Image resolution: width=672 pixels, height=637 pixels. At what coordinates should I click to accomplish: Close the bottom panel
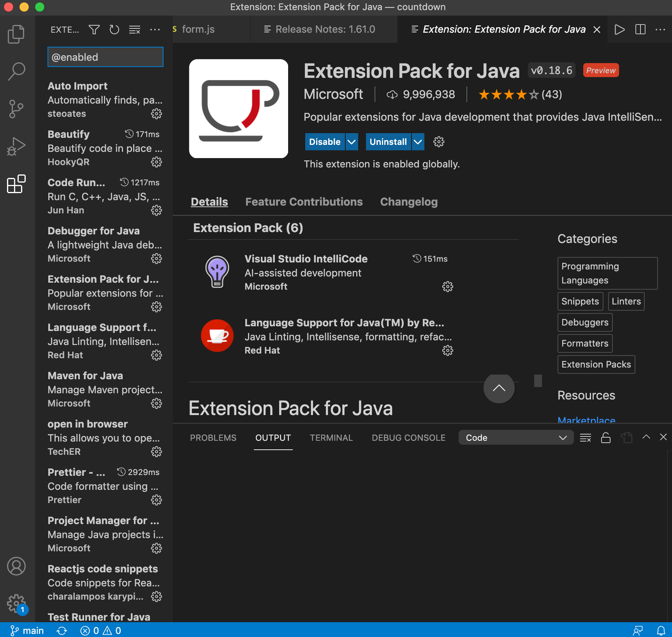point(663,437)
